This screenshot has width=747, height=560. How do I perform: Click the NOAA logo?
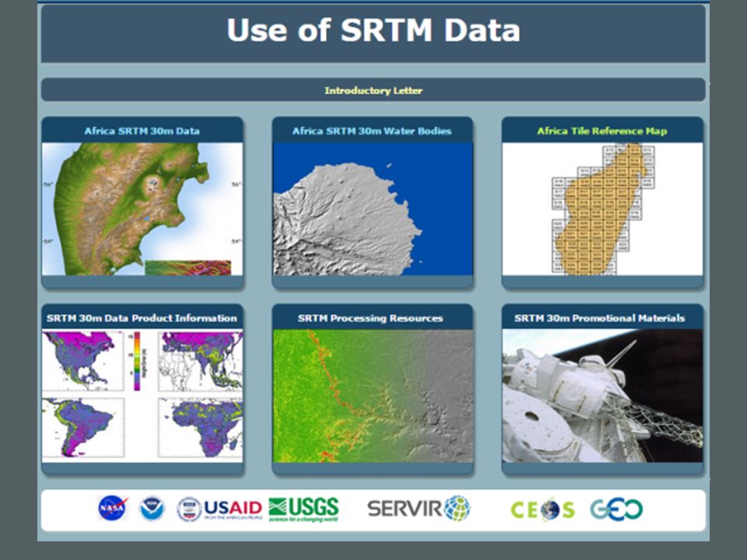tap(153, 509)
